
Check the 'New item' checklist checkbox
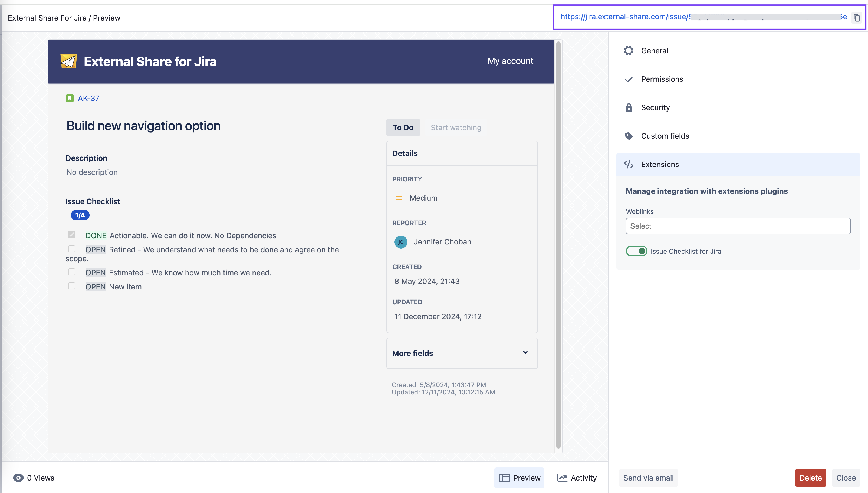tap(72, 286)
